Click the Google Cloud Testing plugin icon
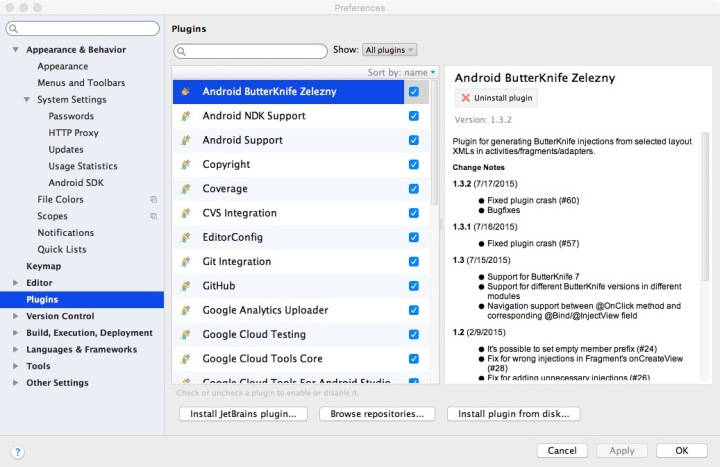 [x=186, y=335]
